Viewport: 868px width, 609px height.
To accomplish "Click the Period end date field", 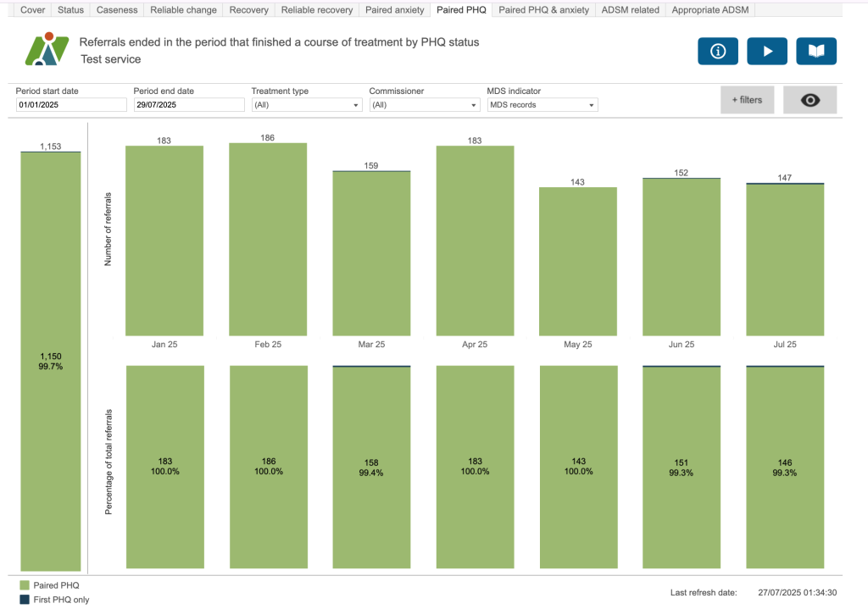I will pos(189,105).
